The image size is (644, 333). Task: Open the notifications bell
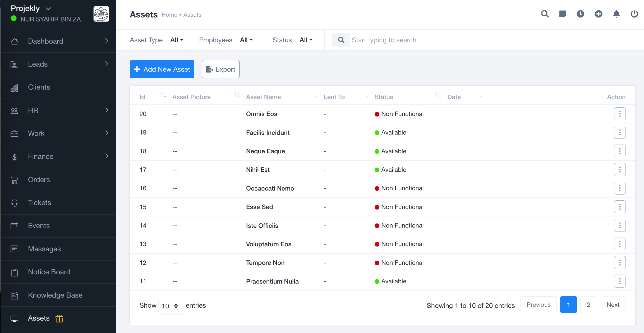pyautogui.click(x=616, y=14)
